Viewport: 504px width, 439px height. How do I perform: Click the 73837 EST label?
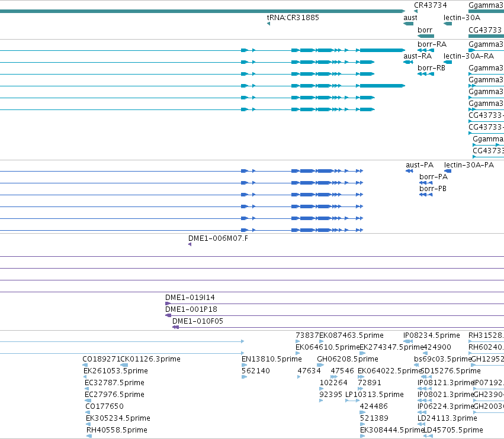(x=307, y=335)
